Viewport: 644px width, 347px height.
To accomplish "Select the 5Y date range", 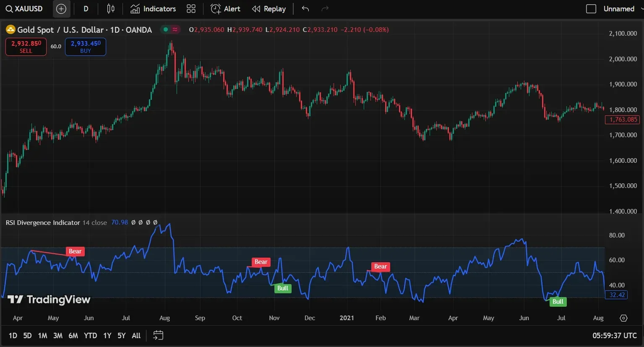I will pos(122,336).
